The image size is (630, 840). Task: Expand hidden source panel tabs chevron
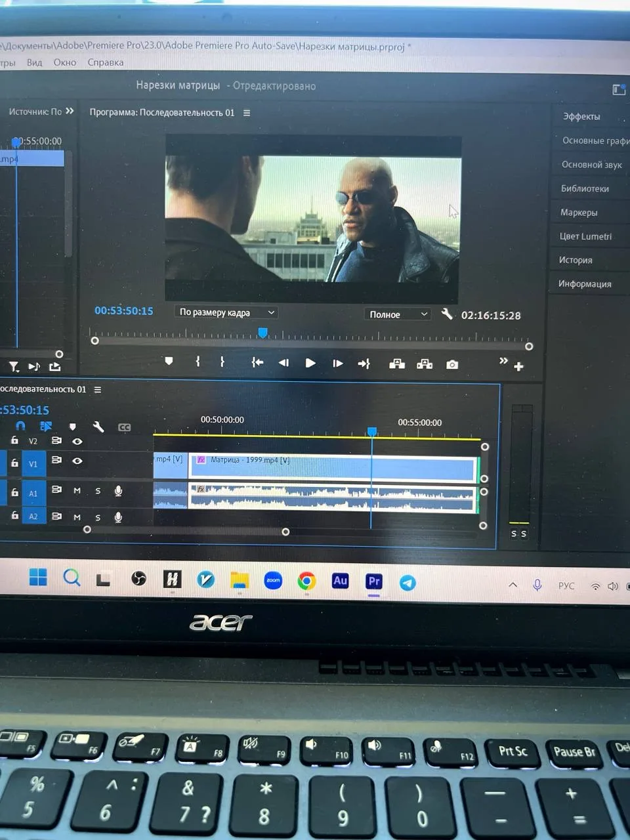(70, 111)
